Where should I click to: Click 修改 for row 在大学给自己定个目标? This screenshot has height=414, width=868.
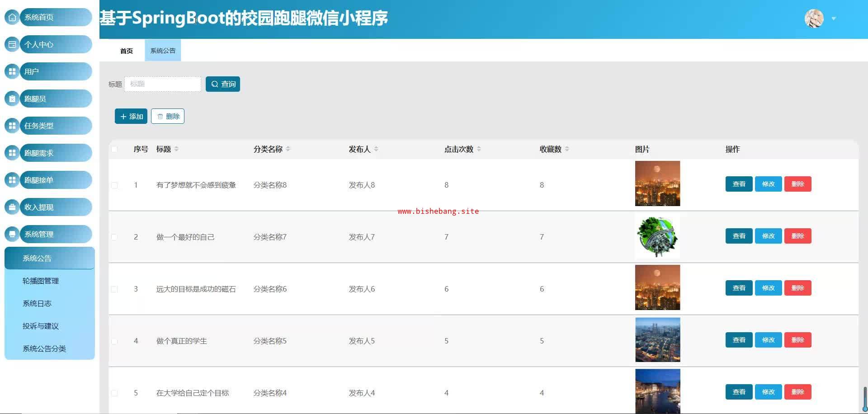tap(768, 392)
